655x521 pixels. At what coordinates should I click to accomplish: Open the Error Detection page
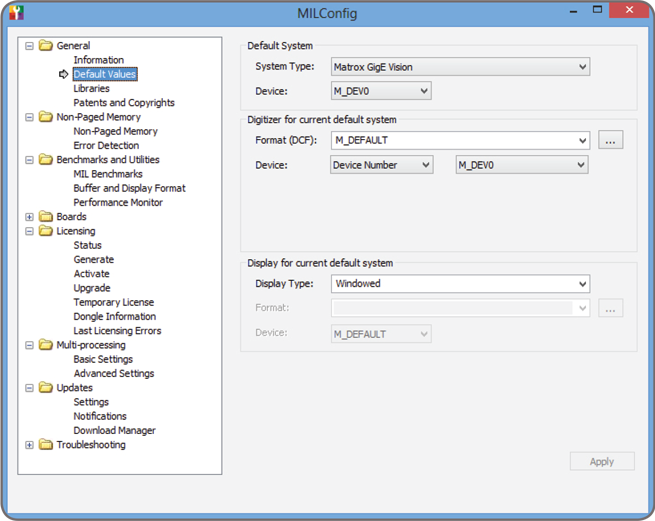(x=106, y=145)
